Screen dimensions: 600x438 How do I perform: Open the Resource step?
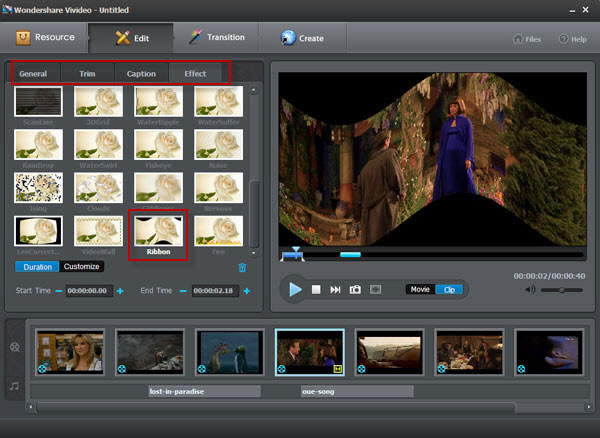[x=45, y=37]
